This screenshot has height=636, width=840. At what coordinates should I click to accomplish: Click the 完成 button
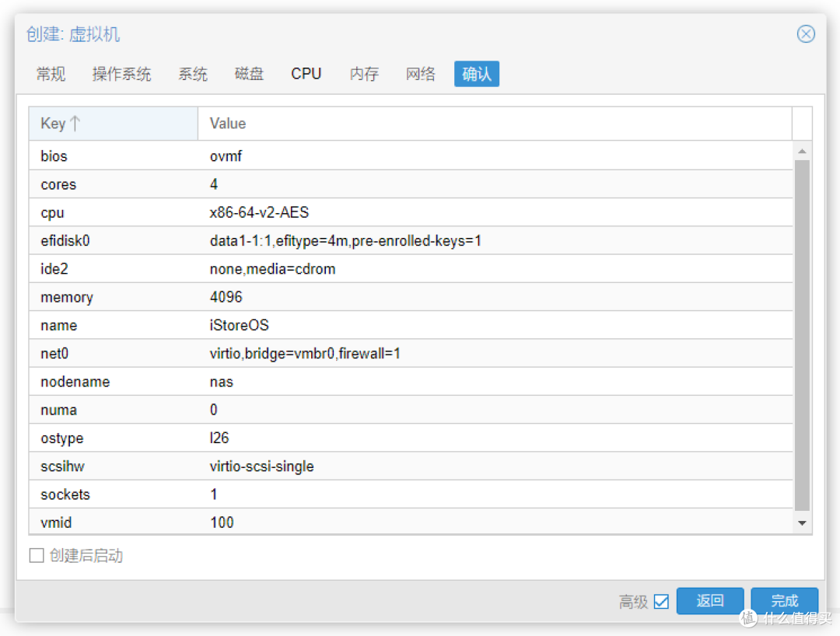pos(784,600)
